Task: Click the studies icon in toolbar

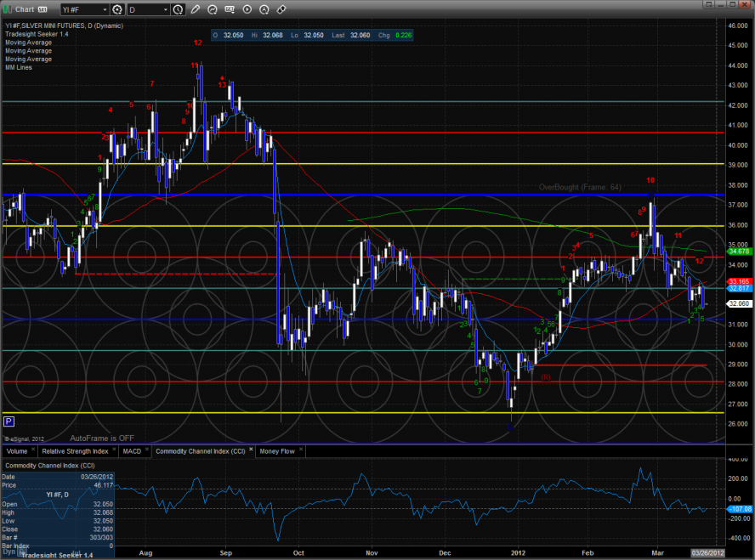Action: 211,9
